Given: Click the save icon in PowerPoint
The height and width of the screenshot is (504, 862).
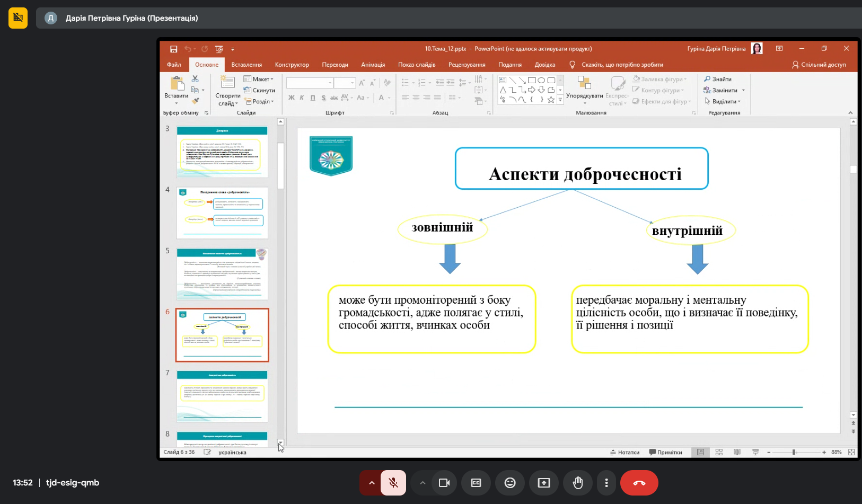Looking at the screenshot, I should coord(173,49).
